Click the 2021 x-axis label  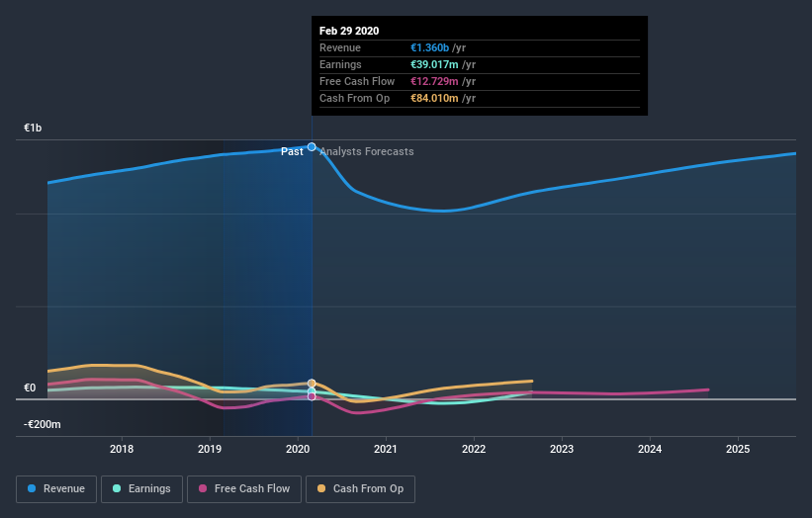click(x=386, y=449)
